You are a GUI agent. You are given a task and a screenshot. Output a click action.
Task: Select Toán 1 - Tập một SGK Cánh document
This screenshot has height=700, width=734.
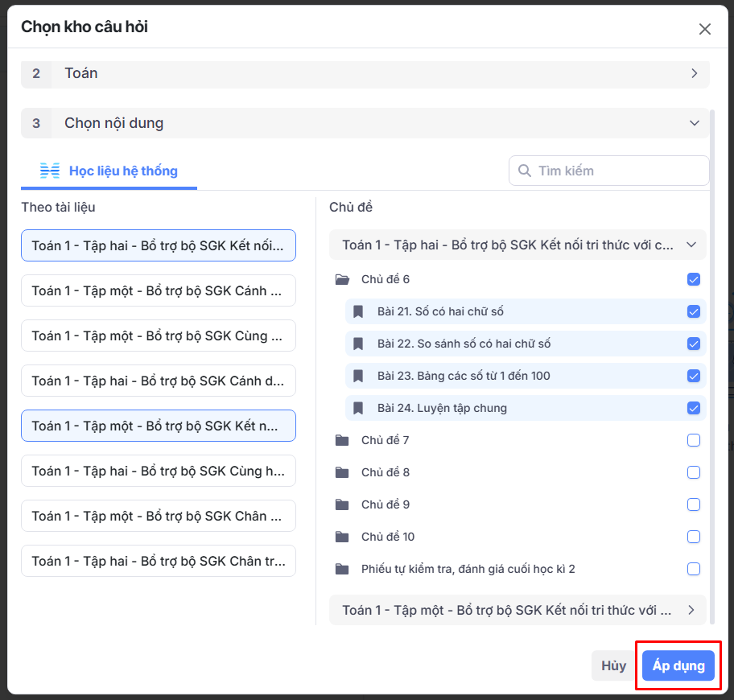coord(159,290)
